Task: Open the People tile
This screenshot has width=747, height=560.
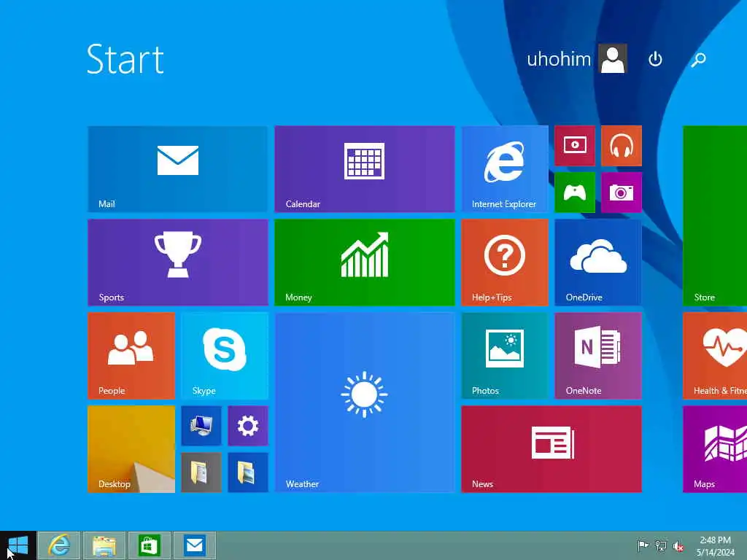Action: point(131,356)
